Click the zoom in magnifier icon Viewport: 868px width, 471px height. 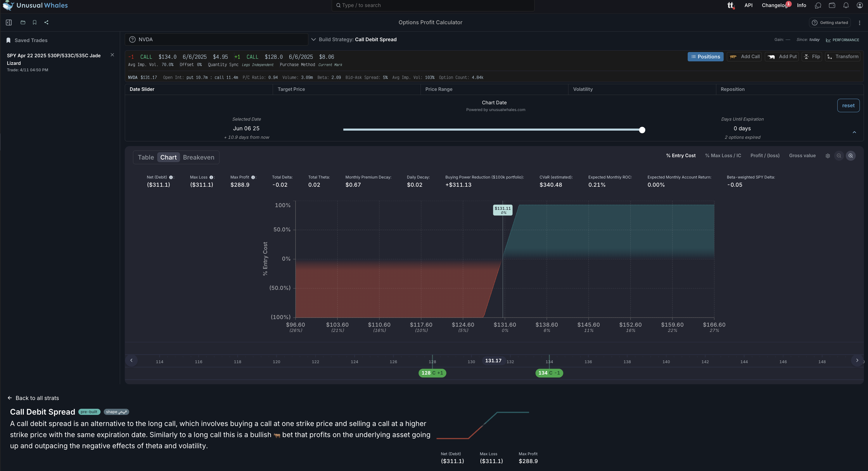[851, 156]
